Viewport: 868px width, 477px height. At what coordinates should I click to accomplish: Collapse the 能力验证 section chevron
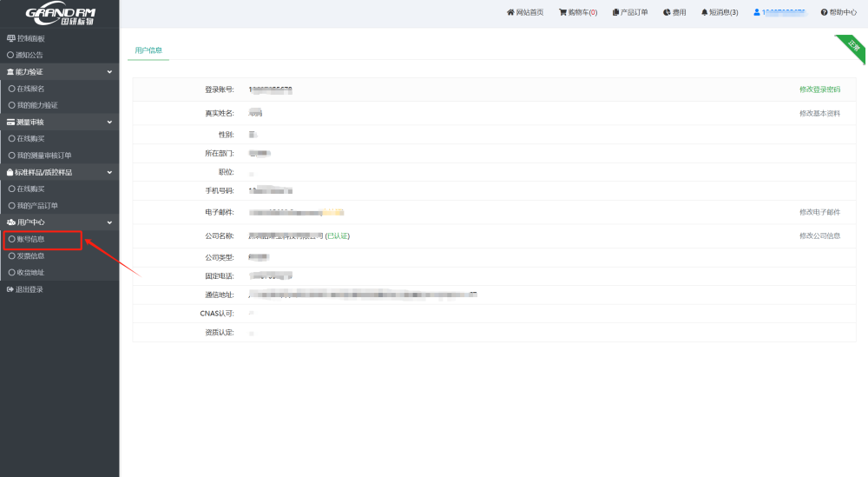coord(109,72)
